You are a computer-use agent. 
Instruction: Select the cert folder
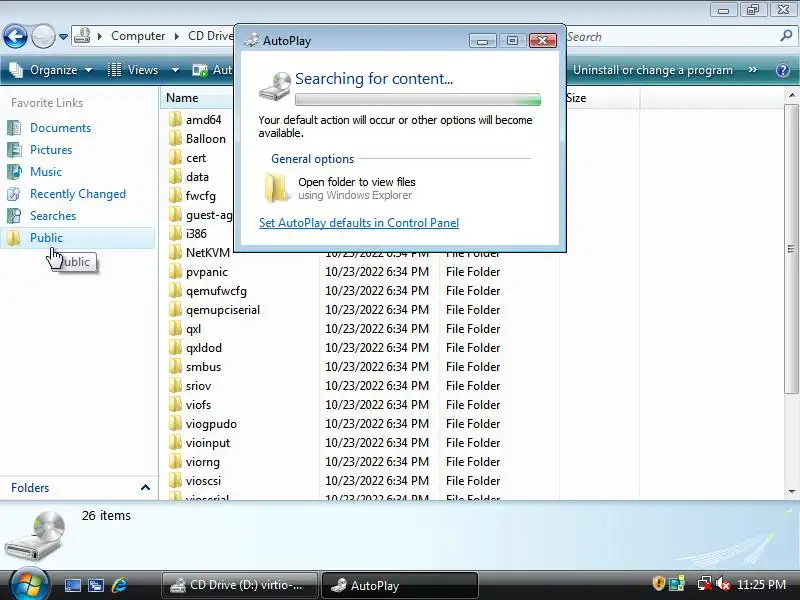[x=196, y=158]
